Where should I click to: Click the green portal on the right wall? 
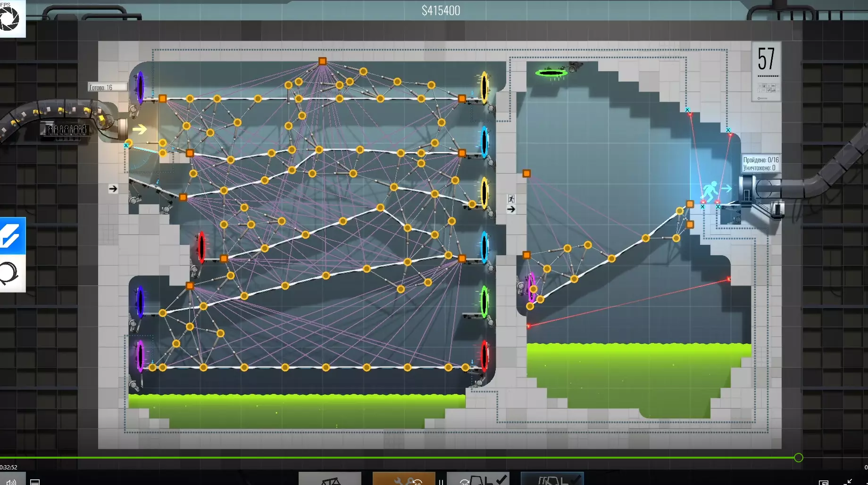tap(484, 301)
